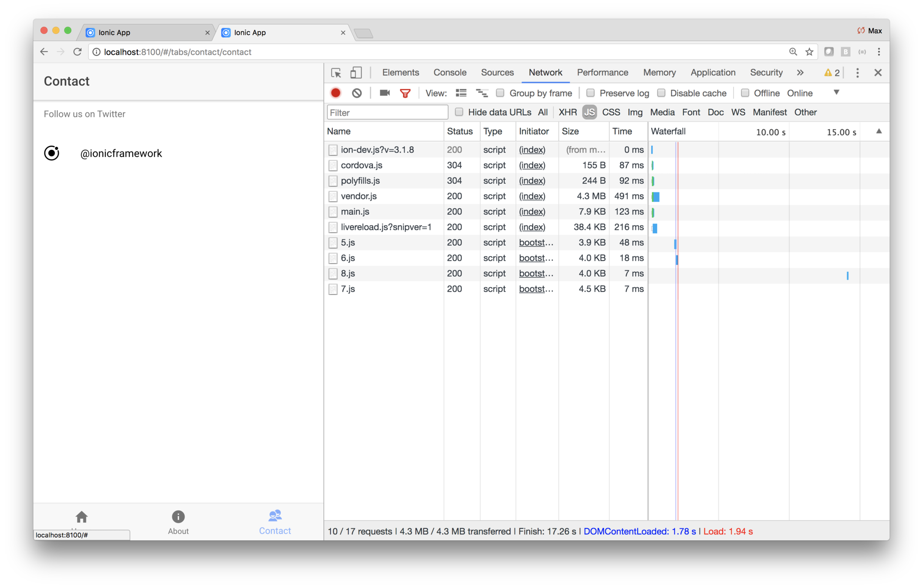This screenshot has height=588, width=923.
Task: Click the bookmark star in the address bar
Action: tap(809, 52)
